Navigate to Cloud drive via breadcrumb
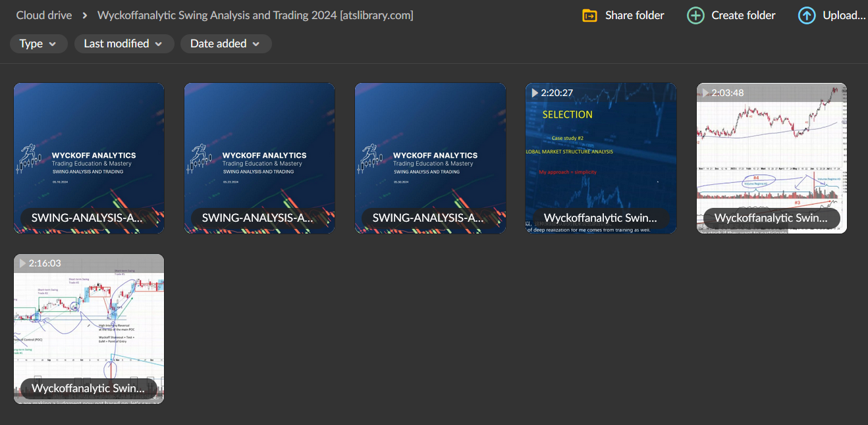This screenshot has height=425, width=868. [x=43, y=14]
